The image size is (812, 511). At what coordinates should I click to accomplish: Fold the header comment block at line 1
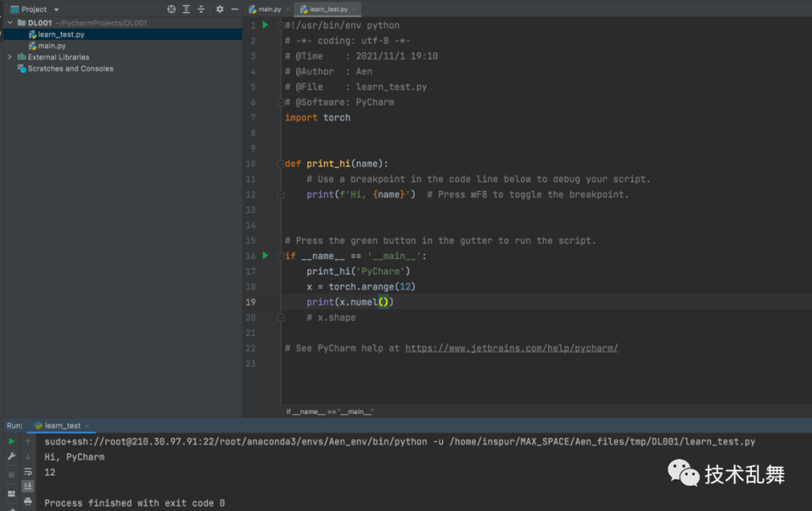[280, 26]
